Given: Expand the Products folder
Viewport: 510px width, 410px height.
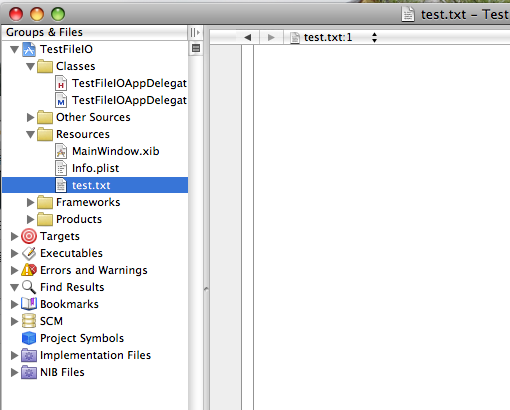Looking at the screenshot, I should [x=30, y=219].
